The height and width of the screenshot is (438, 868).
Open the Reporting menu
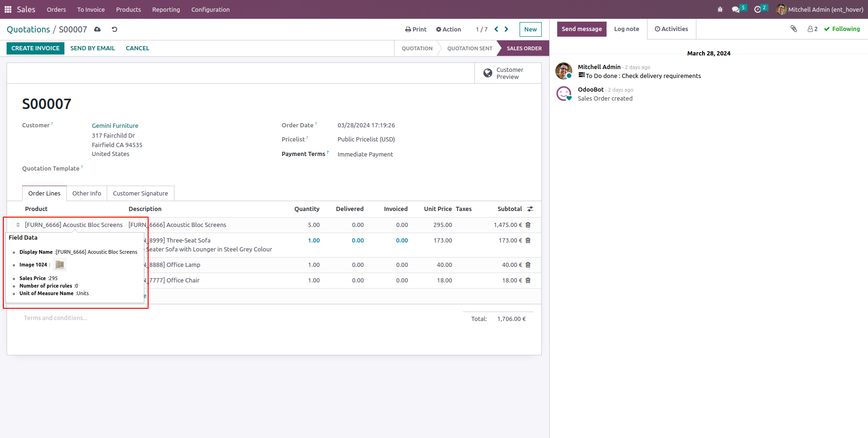point(166,9)
